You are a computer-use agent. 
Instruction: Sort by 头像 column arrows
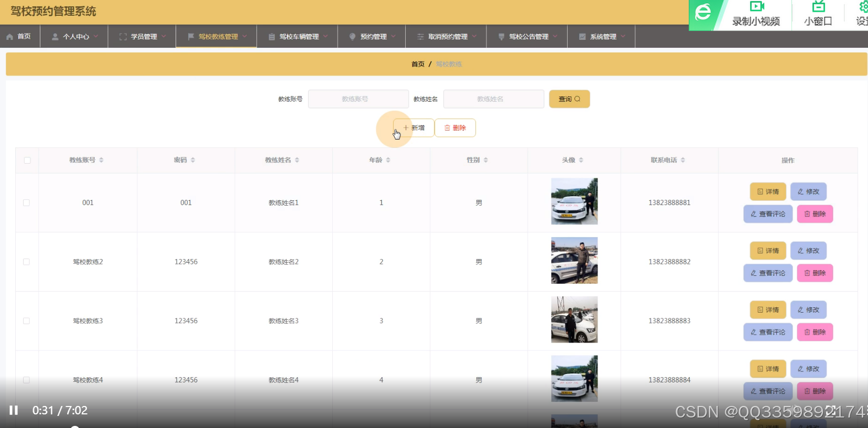581,160
